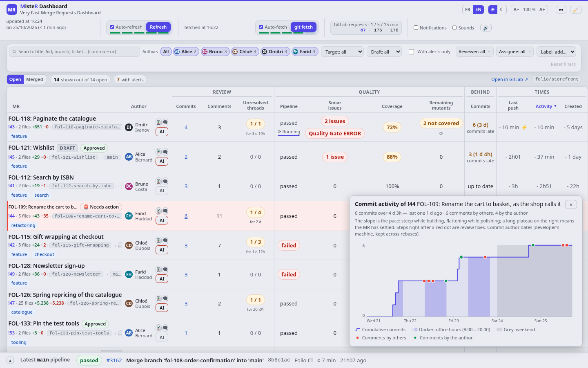Open the comments bubble icon for FOL-126
This screenshot has height=368, width=588.
point(165,298)
